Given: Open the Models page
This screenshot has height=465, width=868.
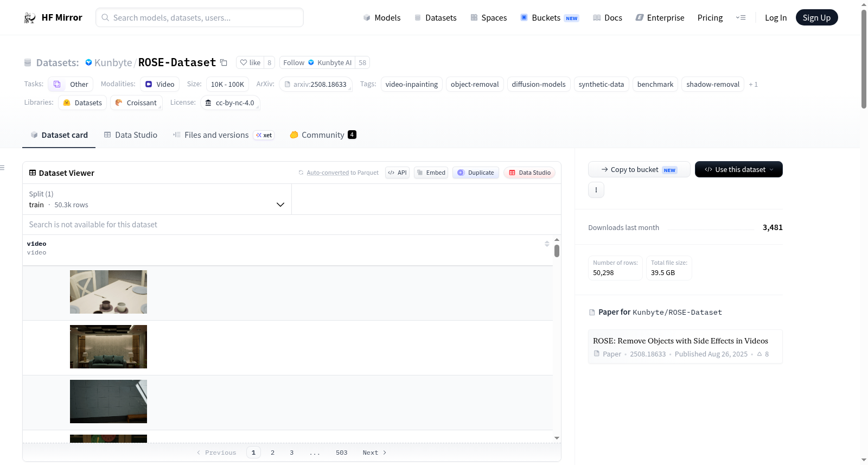Looking at the screenshot, I should point(382,18).
